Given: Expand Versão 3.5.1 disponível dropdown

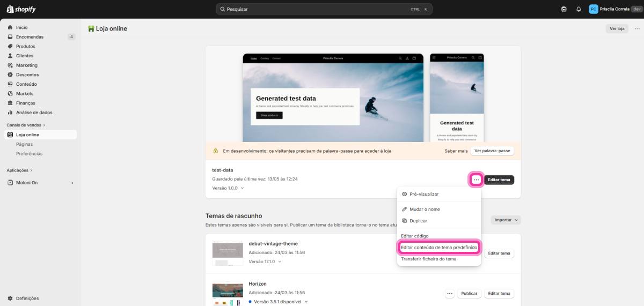Looking at the screenshot, I should tap(279, 302).
